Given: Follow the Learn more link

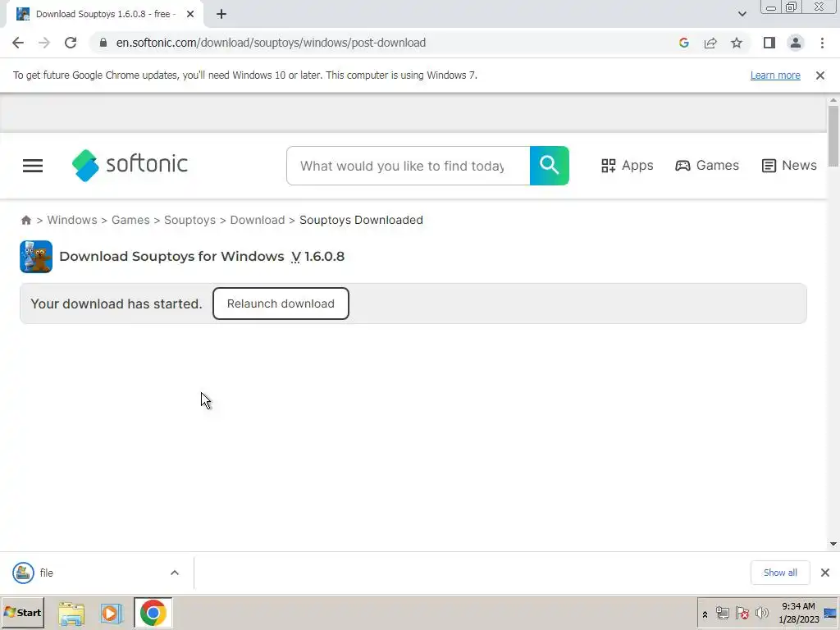Looking at the screenshot, I should coord(775,75).
